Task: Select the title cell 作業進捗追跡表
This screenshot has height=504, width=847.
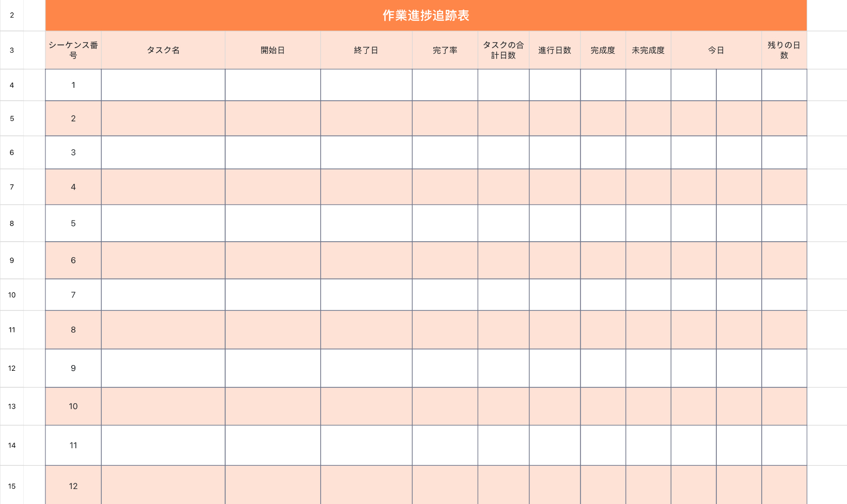Action: point(426,15)
